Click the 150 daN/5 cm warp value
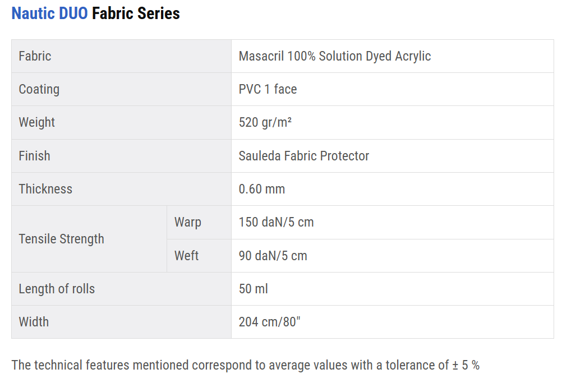 [276, 222]
